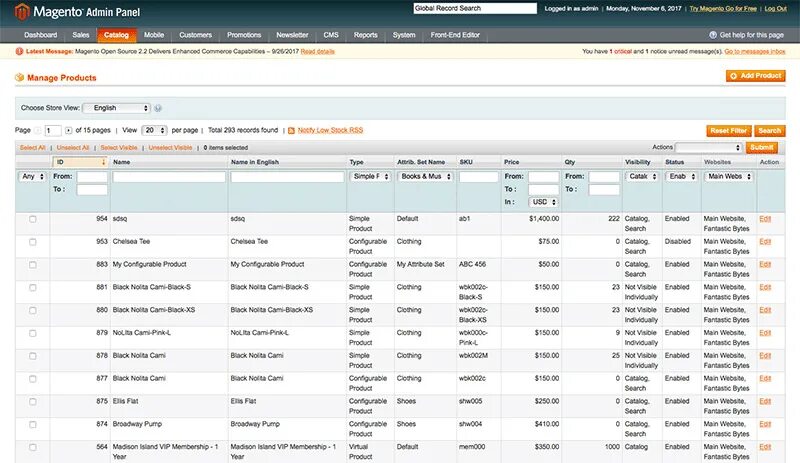Screen dimensions: 800x463
Task: Open the System menu
Action: click(404, 35)
